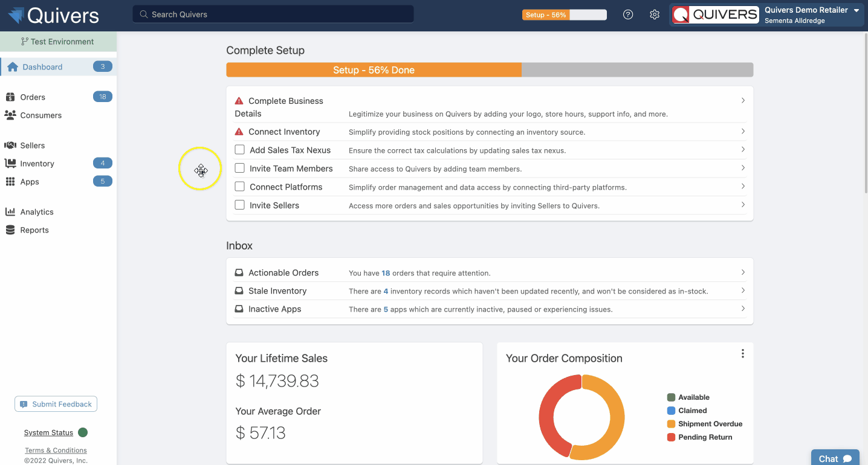The width and height of the screenshot is (868, 465).
Task: Expand Complete Business Details chevron
Action: (743, 101)
